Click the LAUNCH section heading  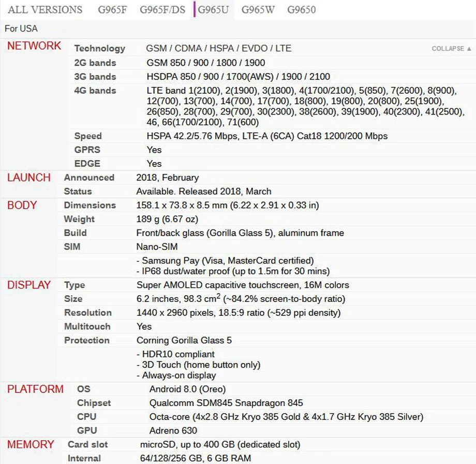pos(29,178)
